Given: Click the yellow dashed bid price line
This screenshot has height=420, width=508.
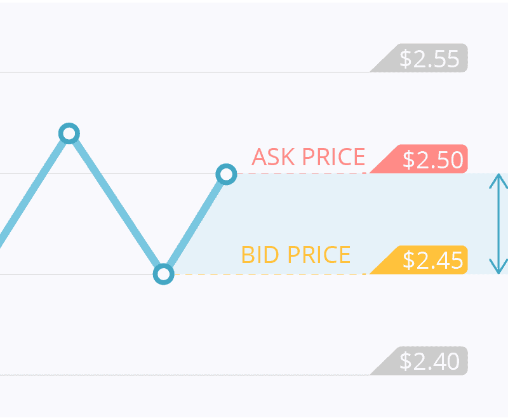Looking at the screenshot, I should [271, 274].
